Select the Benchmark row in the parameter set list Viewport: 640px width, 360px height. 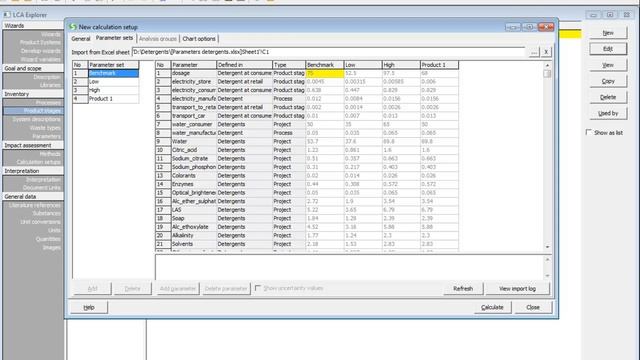coord(113,73)
